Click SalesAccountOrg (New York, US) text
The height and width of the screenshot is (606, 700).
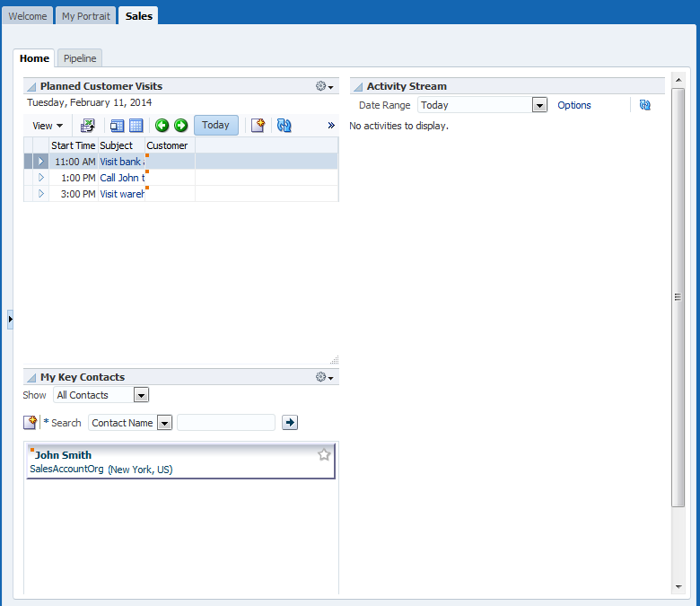click(101, 470)
